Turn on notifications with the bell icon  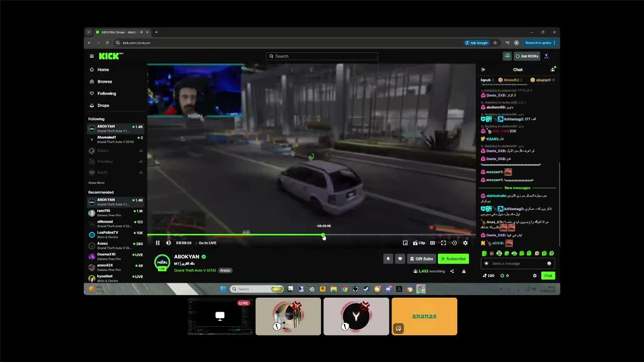(x=388, y=259)
